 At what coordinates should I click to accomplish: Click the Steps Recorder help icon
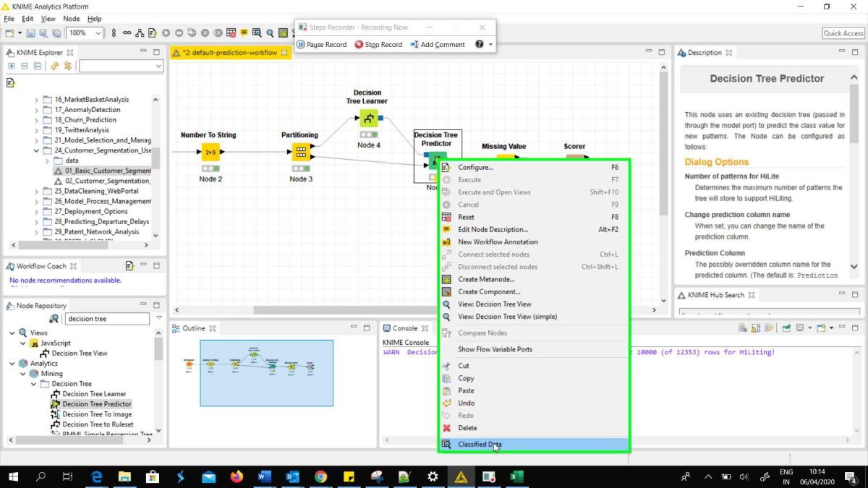[x=479, y=44]
